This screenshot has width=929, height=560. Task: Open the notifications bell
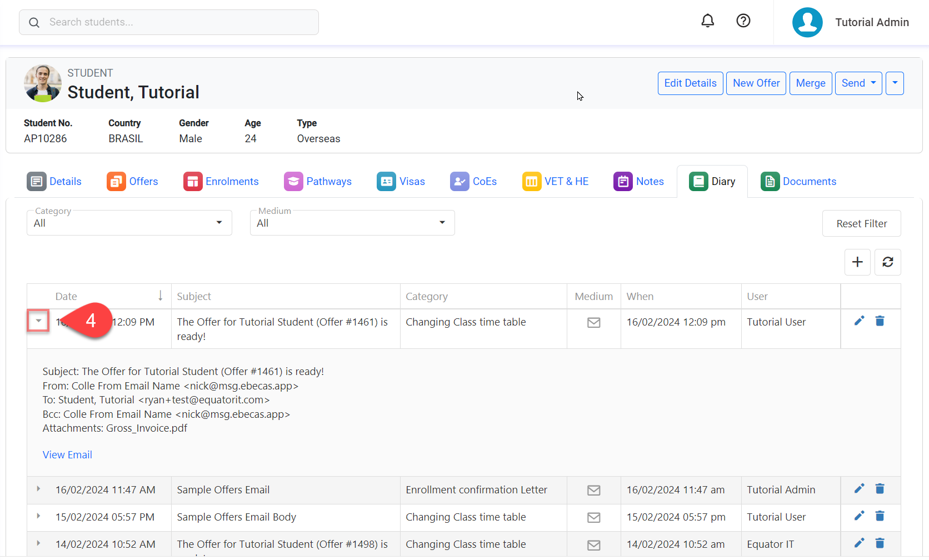click(707, 21)
